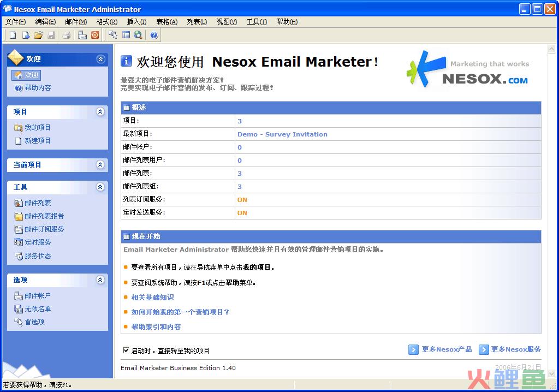Screen dimensions: 559x392
Task: Open 服务状态 in the sidebar
Action: (32, 256)
